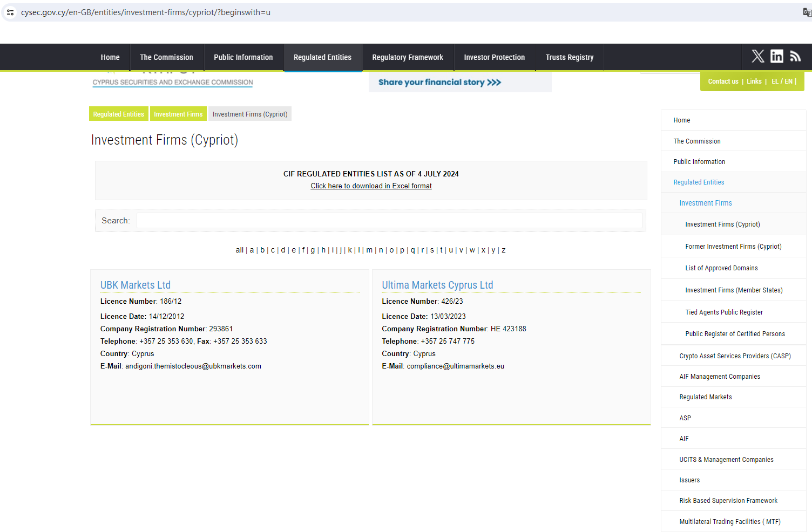
Task: Filter firms beginning with letter w
Action: pyautogui.click(x=472, y=250)
